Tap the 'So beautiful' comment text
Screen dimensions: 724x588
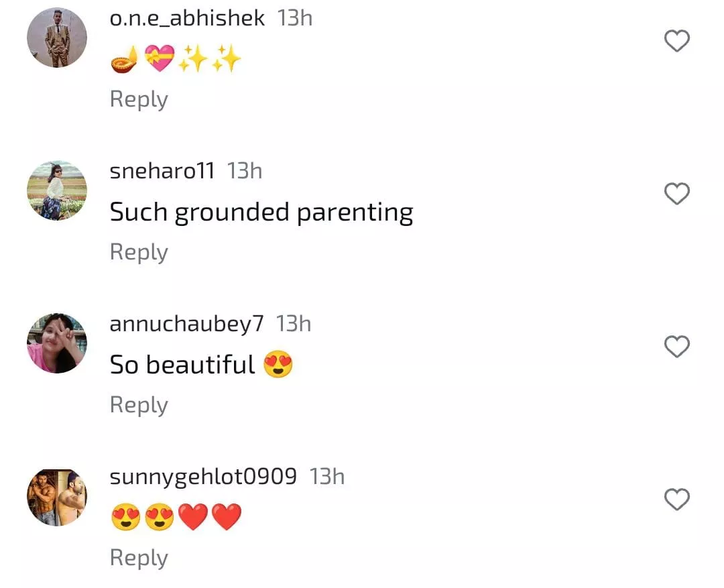[x=182, y=365]
